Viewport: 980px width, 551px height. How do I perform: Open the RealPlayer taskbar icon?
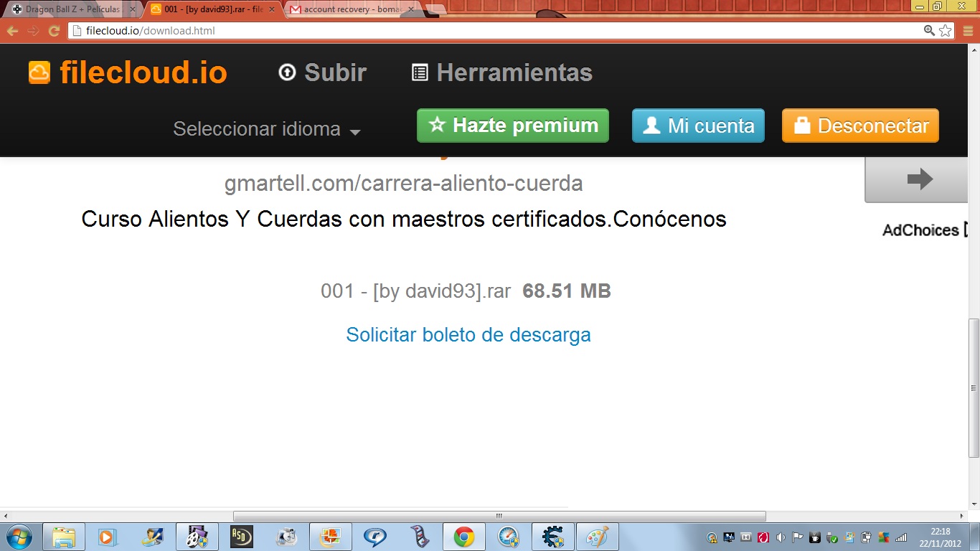click(374, 537)
